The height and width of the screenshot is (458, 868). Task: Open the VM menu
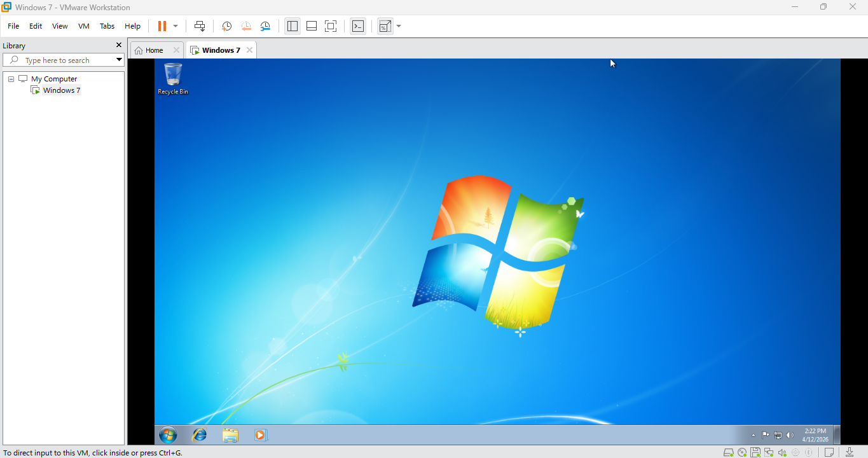(83, 26)
